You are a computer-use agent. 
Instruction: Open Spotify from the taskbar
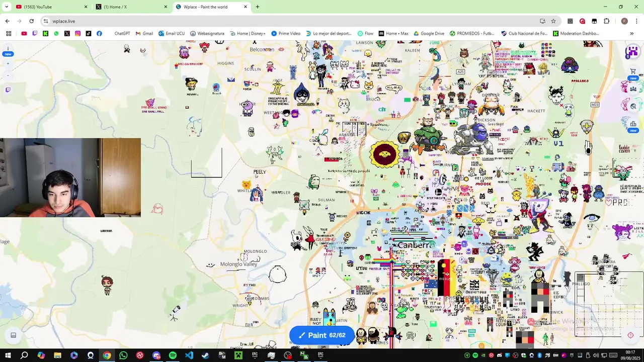click(x=173, y=355)
